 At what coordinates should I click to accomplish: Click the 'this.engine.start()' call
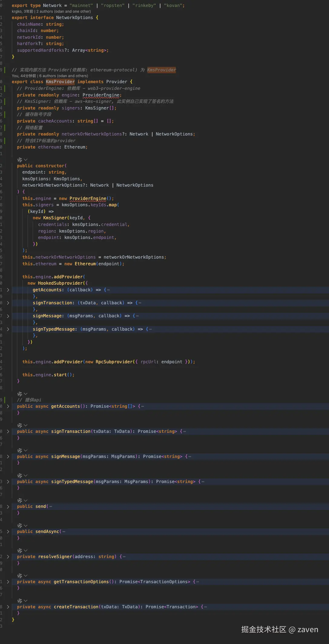tap(48, 375)
